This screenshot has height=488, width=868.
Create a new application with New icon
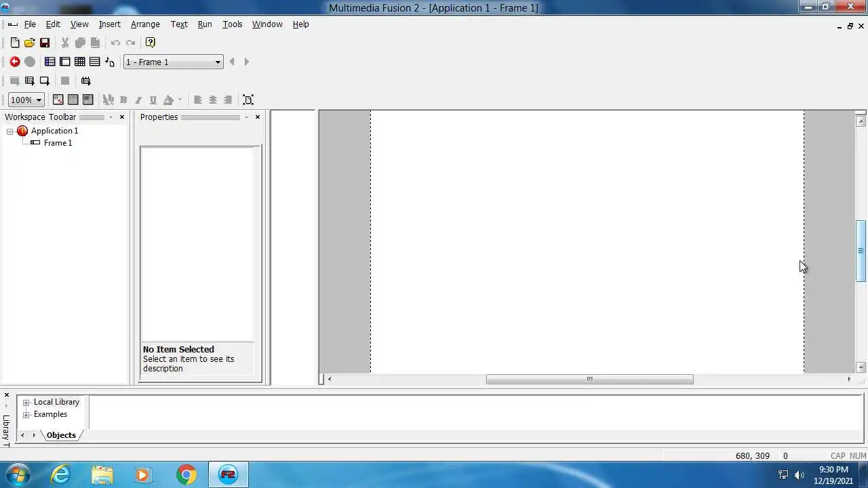[x=15, y=43]
